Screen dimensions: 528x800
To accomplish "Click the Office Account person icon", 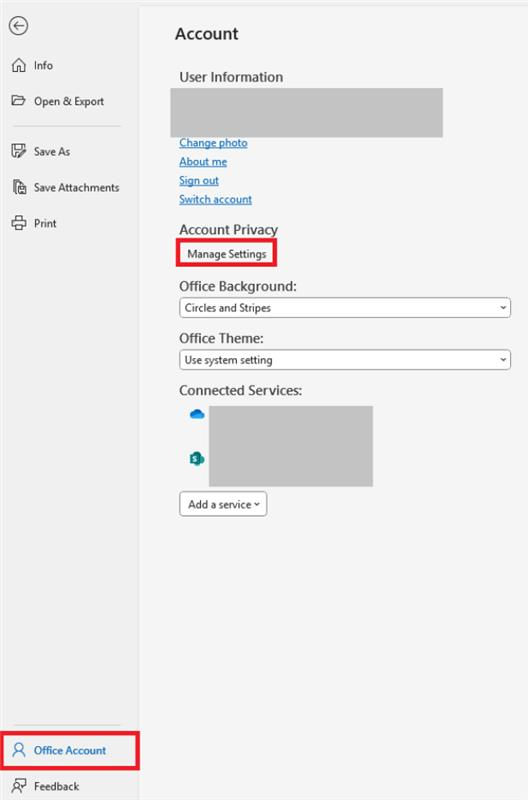I will point(19,750).
